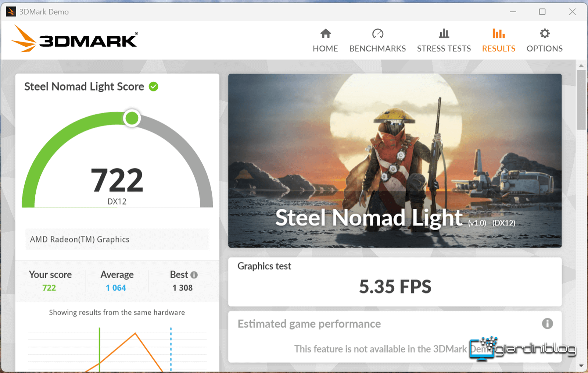Click the score gauge green knob
Screen dimensions: 588x373
(x=132, y=118)
